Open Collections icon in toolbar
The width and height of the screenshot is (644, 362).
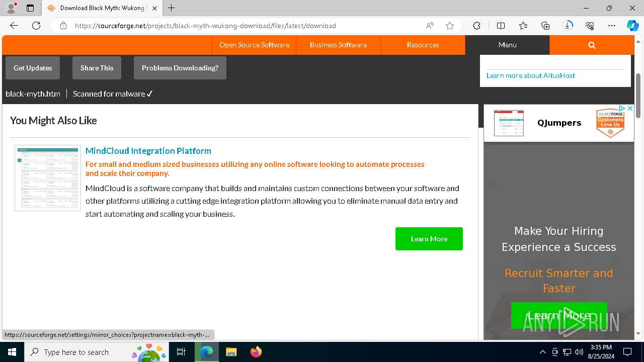tap(545, 26)
